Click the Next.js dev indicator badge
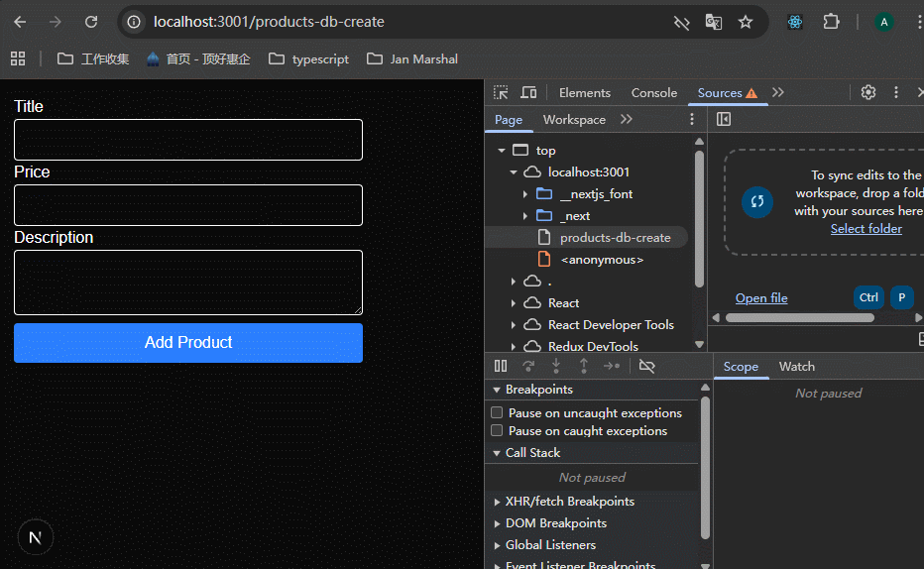 [x=36, y=537]
